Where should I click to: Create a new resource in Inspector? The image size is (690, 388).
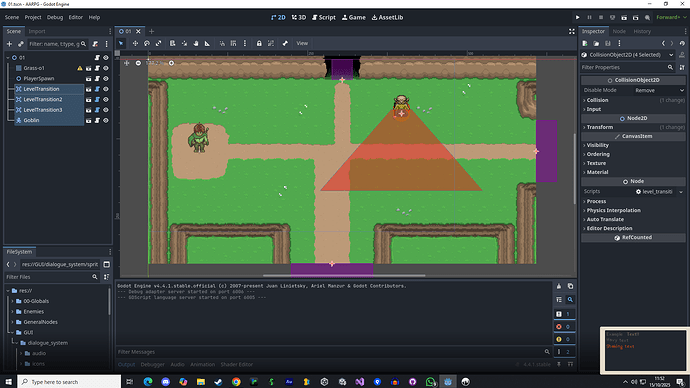pos(585,44)
